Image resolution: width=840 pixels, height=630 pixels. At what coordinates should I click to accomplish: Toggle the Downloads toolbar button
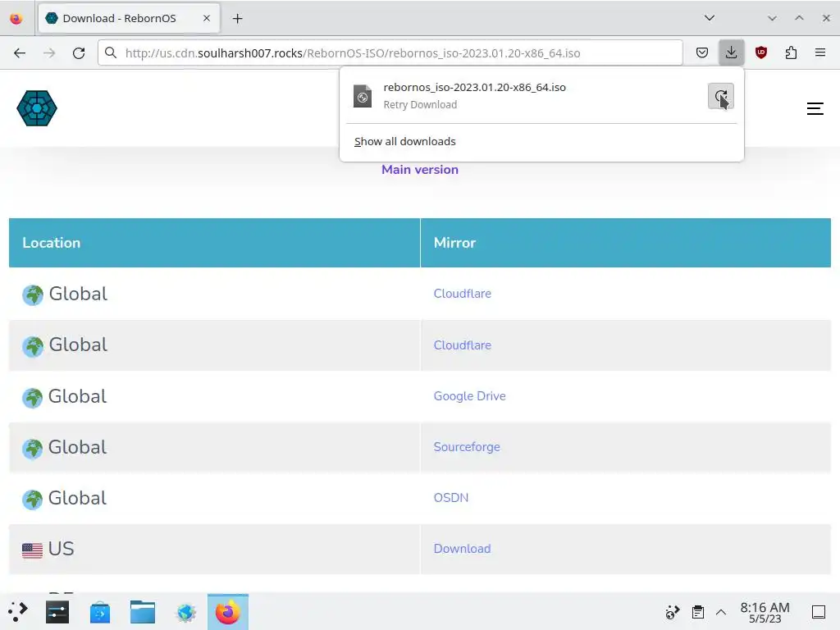(x=731, y=52)
